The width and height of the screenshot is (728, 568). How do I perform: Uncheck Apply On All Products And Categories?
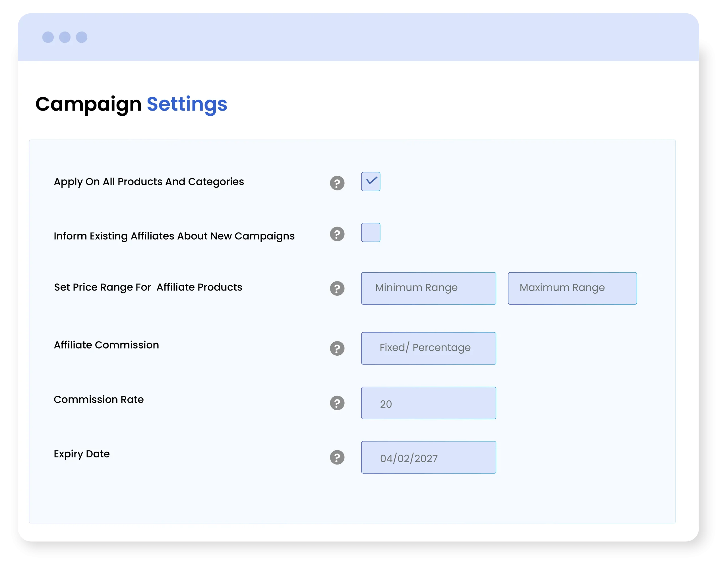370,181
